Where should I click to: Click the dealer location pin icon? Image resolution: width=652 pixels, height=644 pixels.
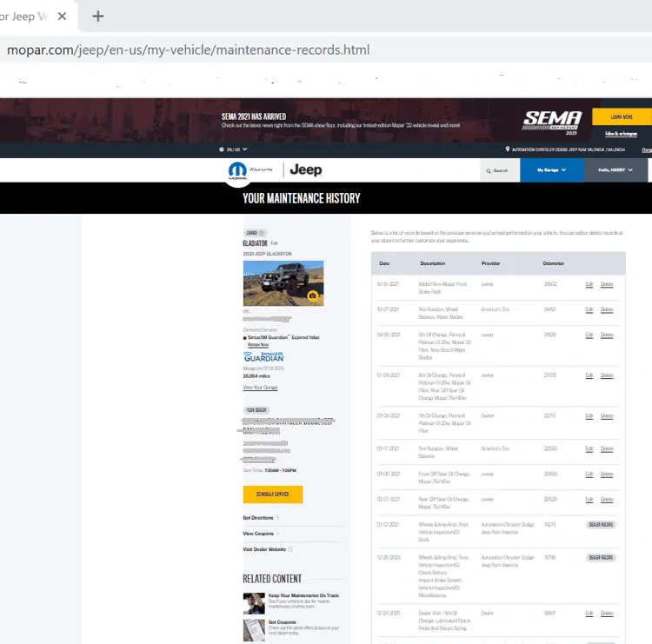click(508, 149)
